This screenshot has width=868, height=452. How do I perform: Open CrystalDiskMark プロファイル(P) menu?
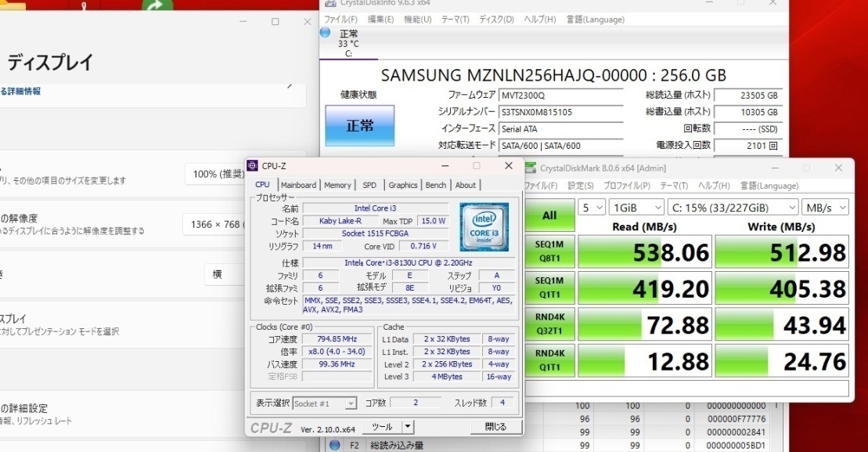[627, 186]
